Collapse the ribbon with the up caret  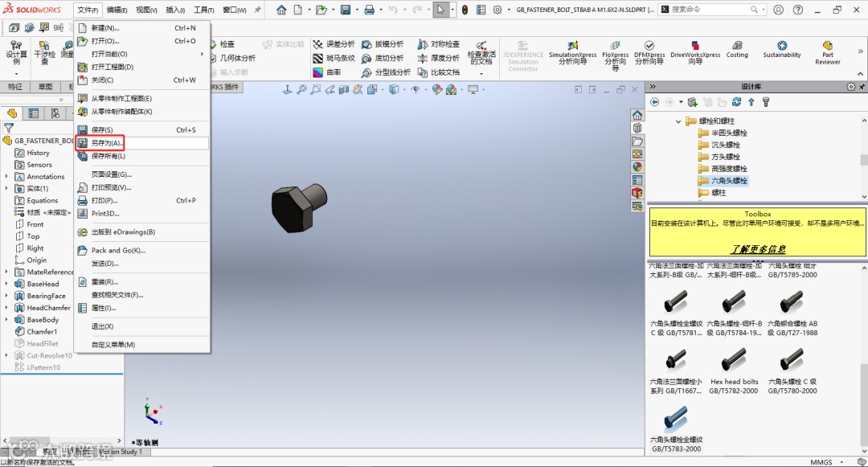click(x=860, y=74)
